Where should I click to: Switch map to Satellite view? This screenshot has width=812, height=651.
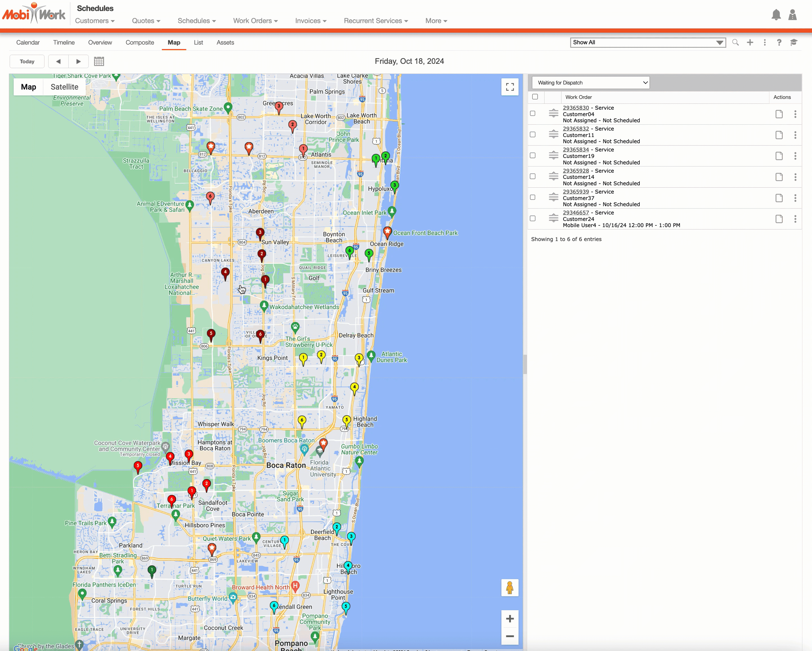[64, 87]
